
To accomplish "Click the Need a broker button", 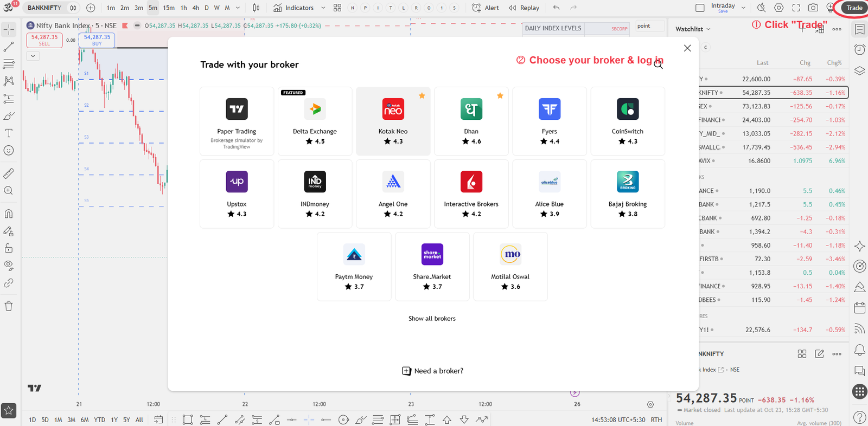I will [432, 371].
